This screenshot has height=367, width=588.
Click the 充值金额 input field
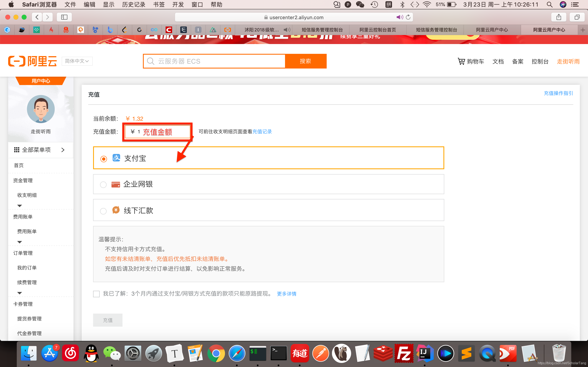(157, 132)
